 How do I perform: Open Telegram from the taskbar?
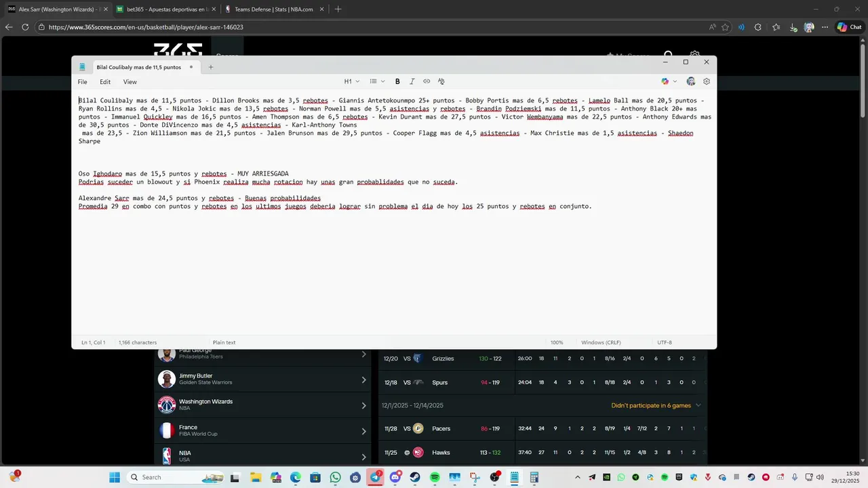click(375, 477)
